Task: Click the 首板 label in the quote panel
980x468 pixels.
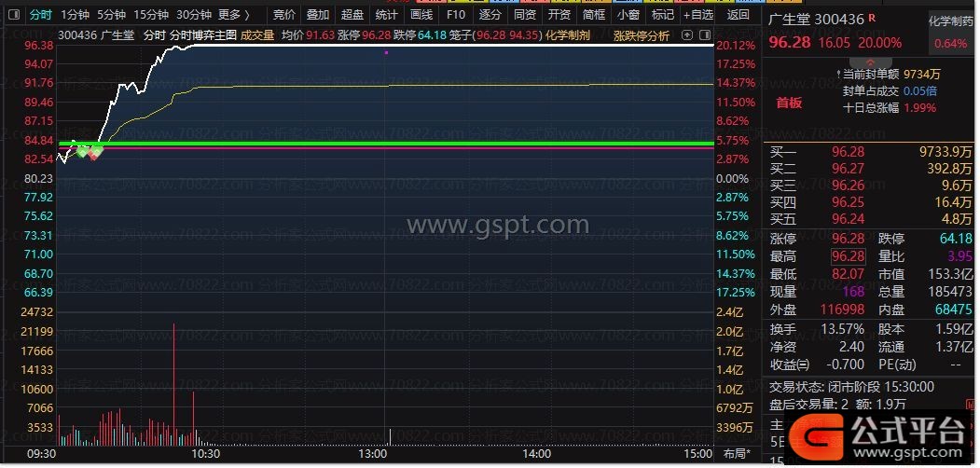Action: click(790, 103)
